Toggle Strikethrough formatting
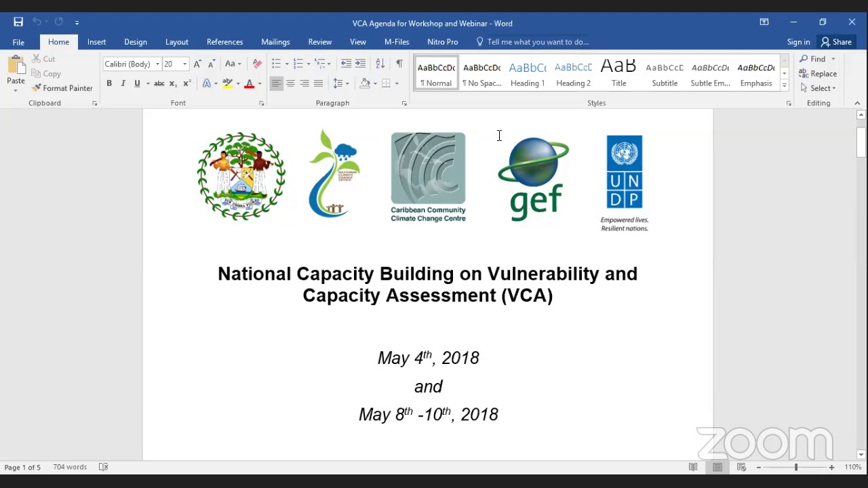The width and height of the screenshot is (868, 488). 159,83
